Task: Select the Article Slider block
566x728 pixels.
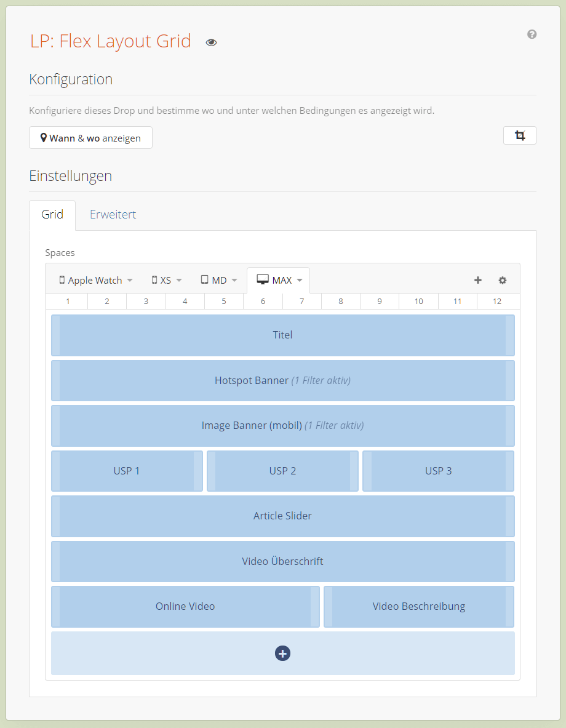Action: click(283, 516)
